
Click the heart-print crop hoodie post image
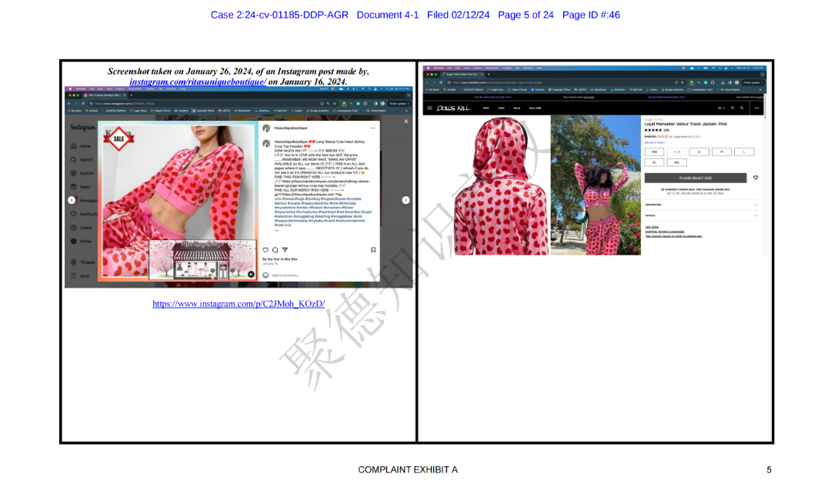click(178, 202)
